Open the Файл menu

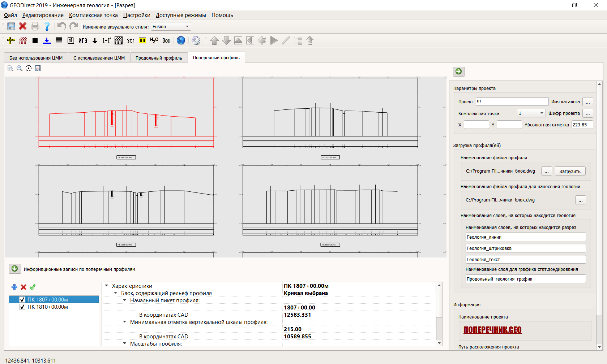(10, 15)
